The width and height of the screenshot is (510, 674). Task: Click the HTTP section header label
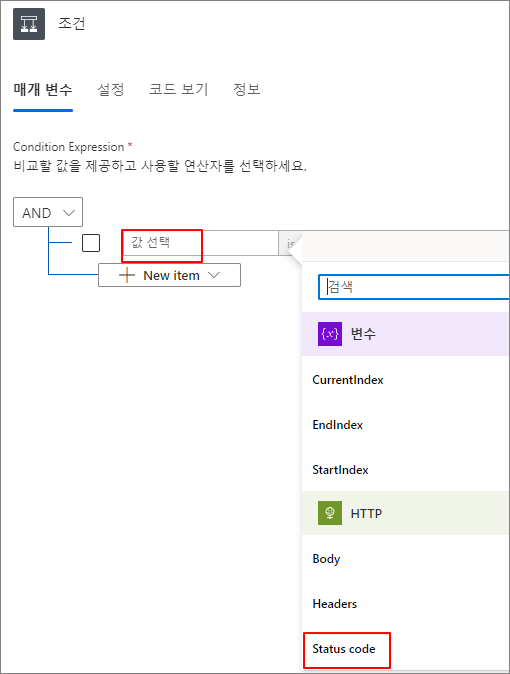(x=366, y=513)
